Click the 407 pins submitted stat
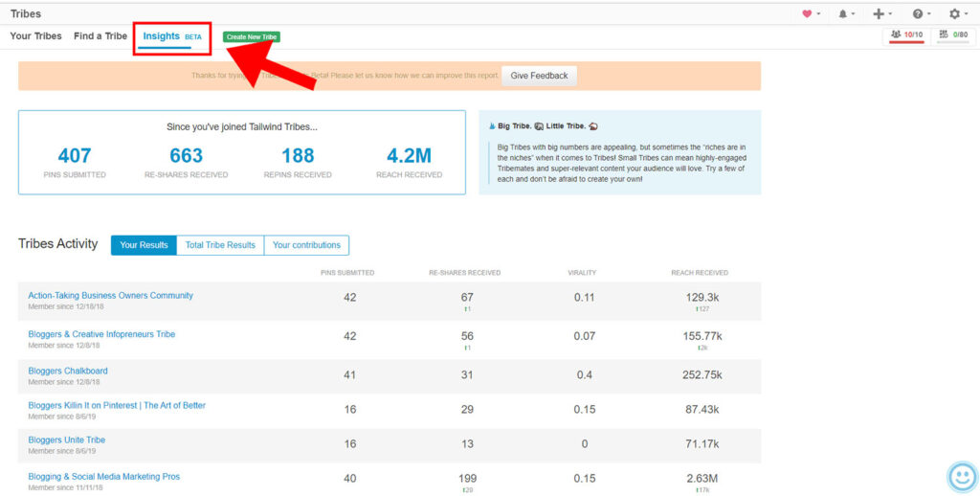The width and height of the screenshot is (980, 496). [75, 155]
